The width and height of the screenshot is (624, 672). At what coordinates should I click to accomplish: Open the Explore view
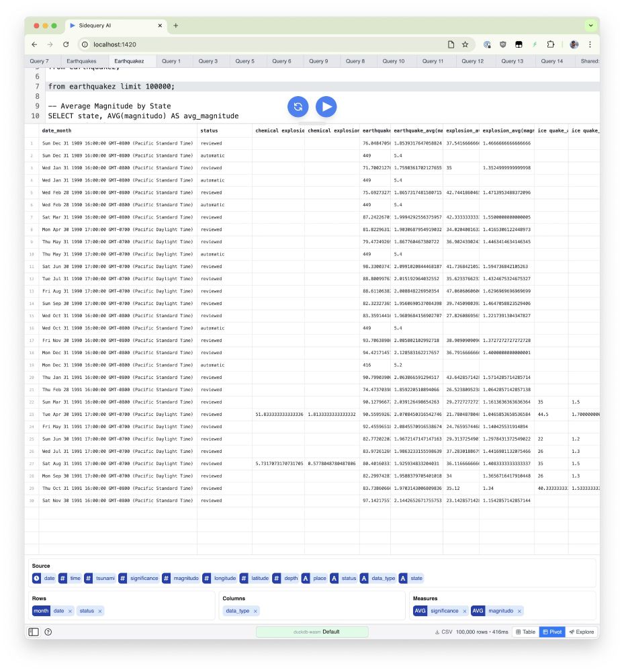point(582,632)
